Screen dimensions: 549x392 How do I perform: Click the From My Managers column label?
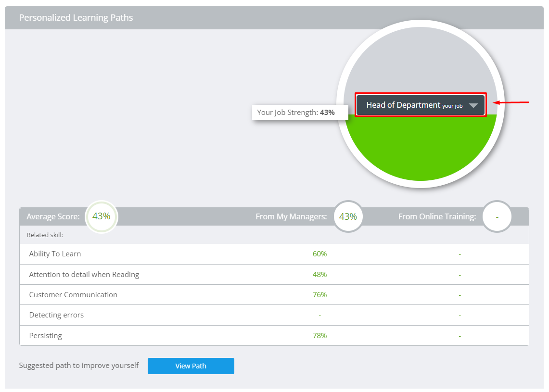click(x=291, y=217)
